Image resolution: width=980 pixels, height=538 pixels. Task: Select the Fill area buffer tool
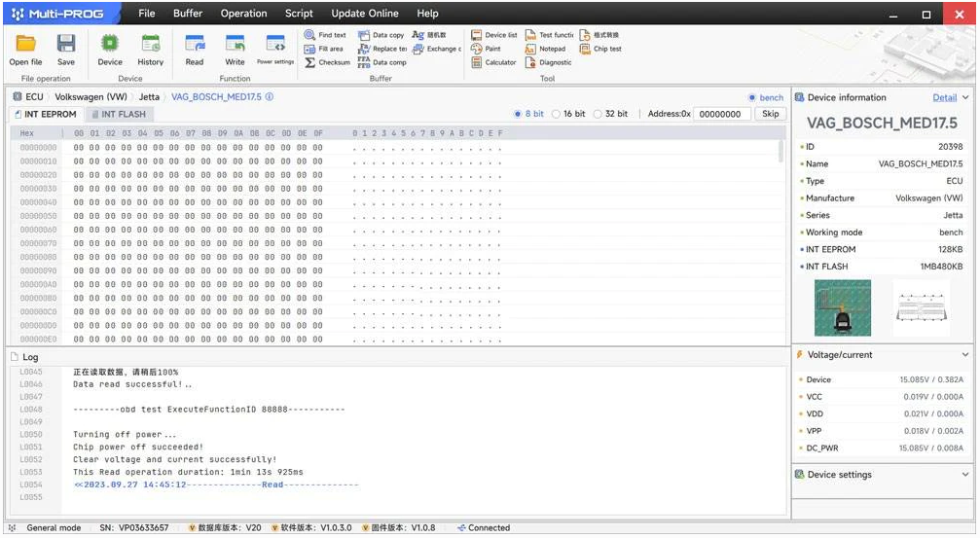(324, 49)
